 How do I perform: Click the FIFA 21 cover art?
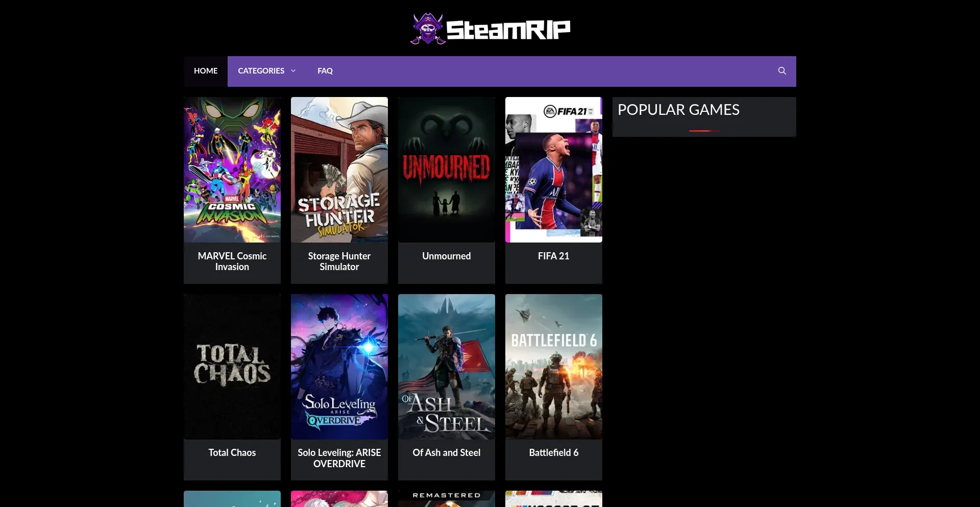553,170
